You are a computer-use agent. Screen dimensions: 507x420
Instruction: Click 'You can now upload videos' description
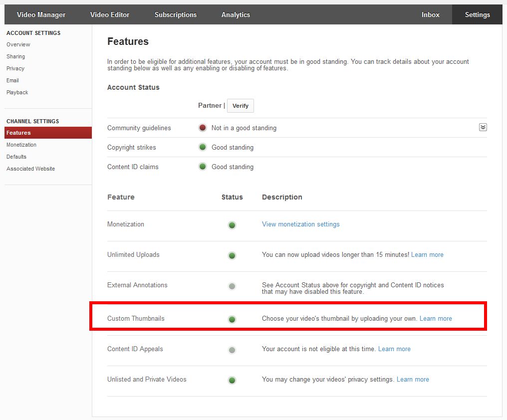click(336, 254)
